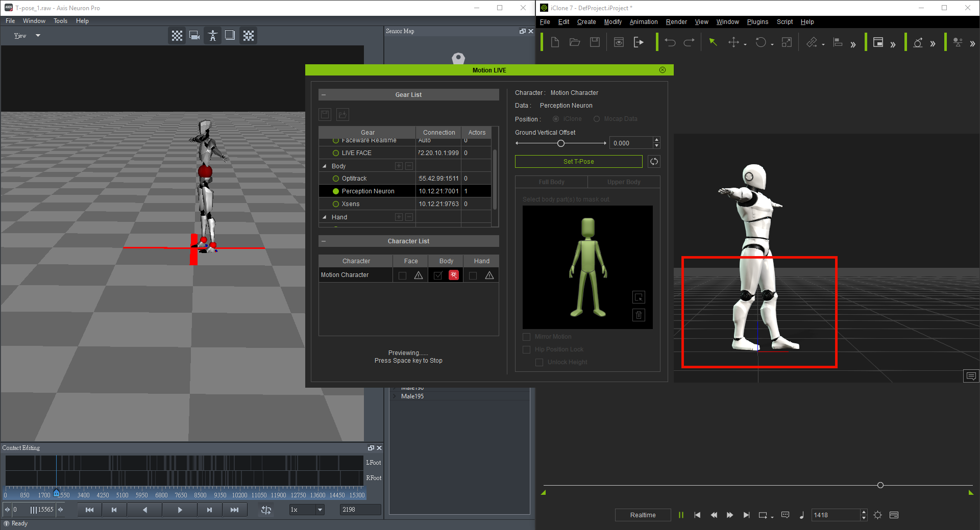Enable Hip Position Lock checkbox

click(527, 349)
